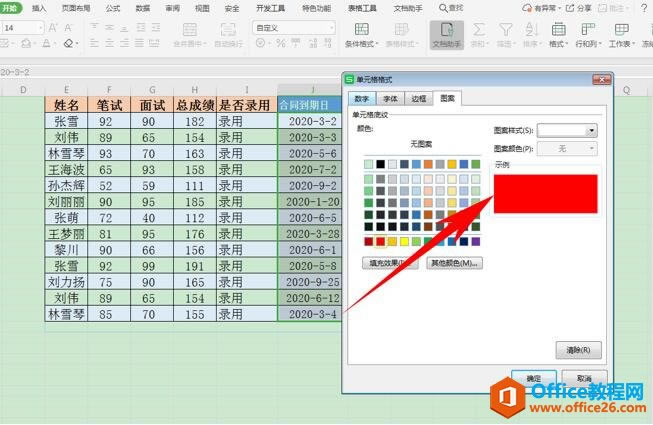
Task: Switch to the 字体 dialog tab
Action: (x=390, y=99)
